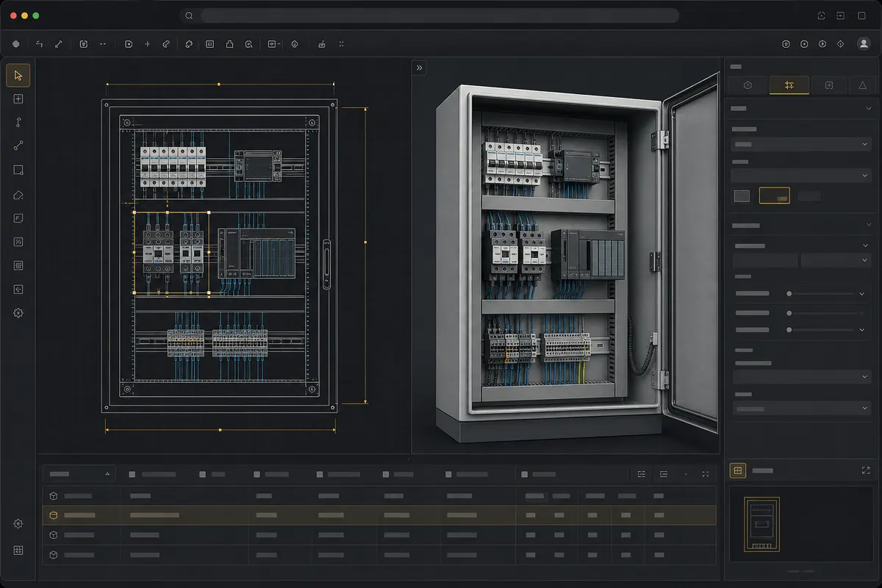Toggle the last checkbox in the table filter row
The width and height of the screenshot is (882, 588).
[523, 475]
